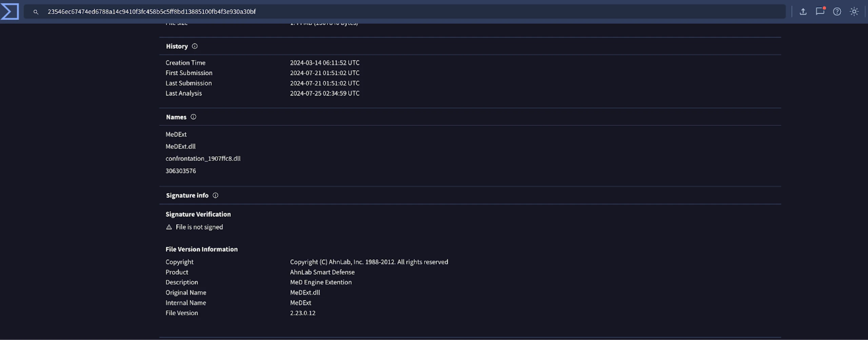This screenshot has height=340, width=868.
Task: Click the Copyright label
Action: tap(179, 262)
